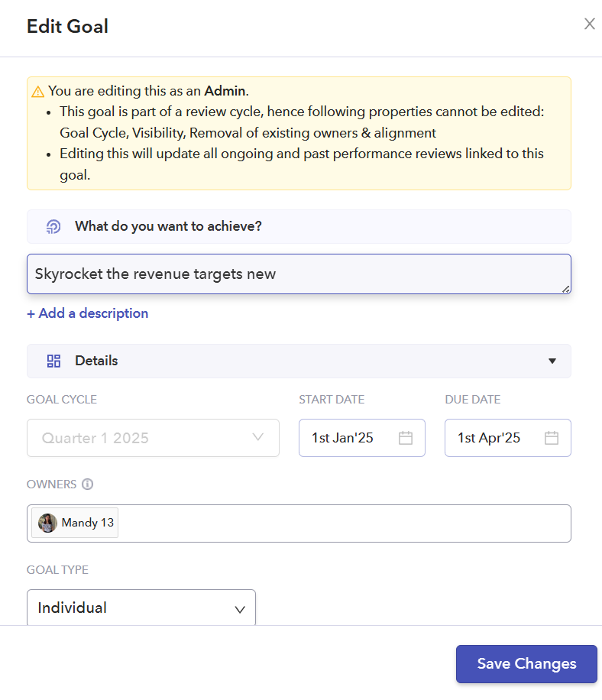Click the warning triangle icon in Admin notice
Screen dimensions: 602x700
37,92
